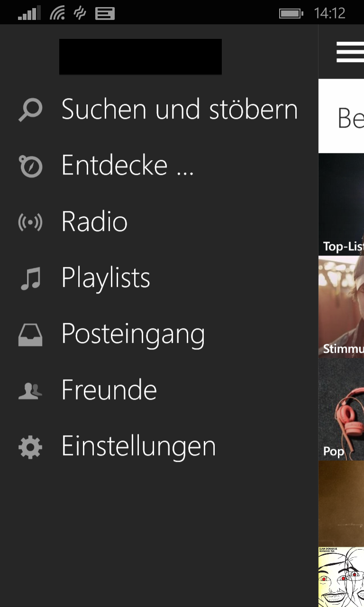The height and width of the screenshot is (607, 364).
Task: Select Posteingang from the menu
Action: [133, 334]
